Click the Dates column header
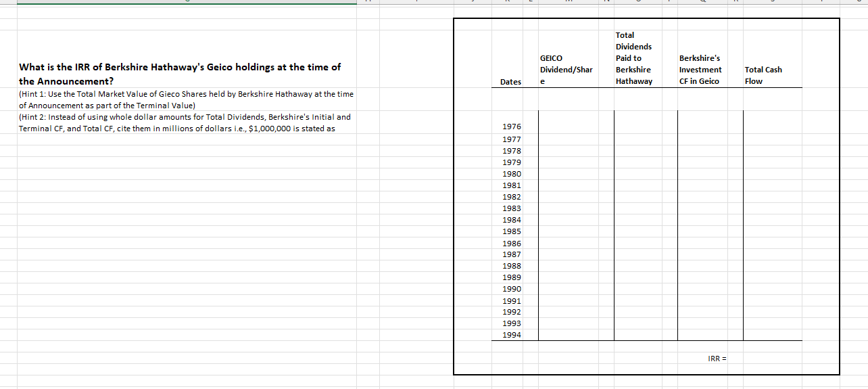The height and width of the screenshot is (389, 868). 510,81
